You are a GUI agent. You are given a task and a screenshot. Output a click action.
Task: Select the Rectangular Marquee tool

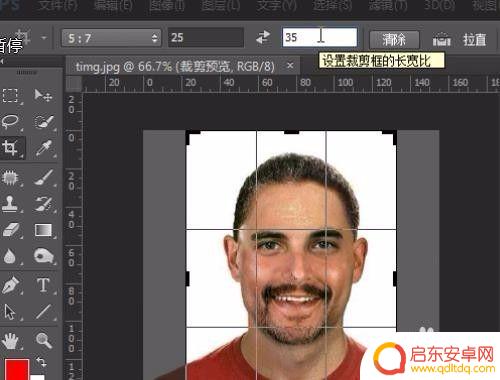10,95
